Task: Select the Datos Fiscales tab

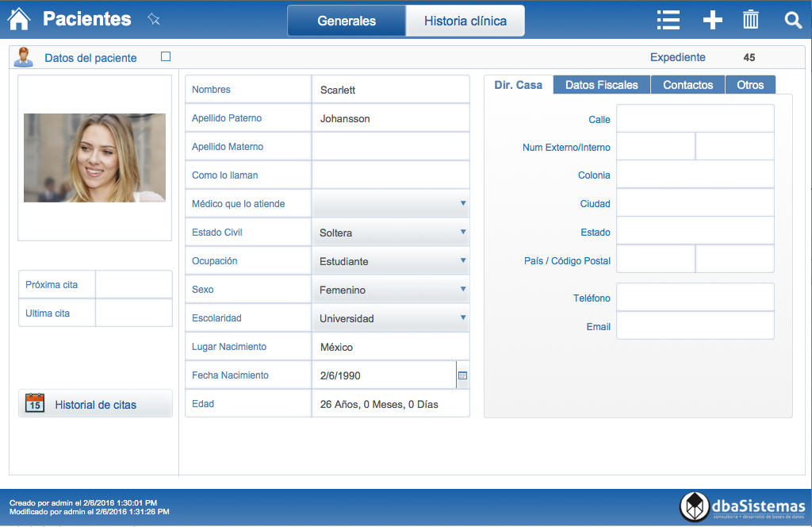Action: (601, 85)
